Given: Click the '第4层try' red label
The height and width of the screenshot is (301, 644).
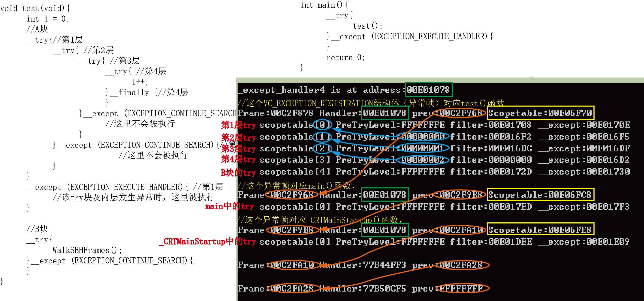Looking at the screenshot, I should [238, 159].
